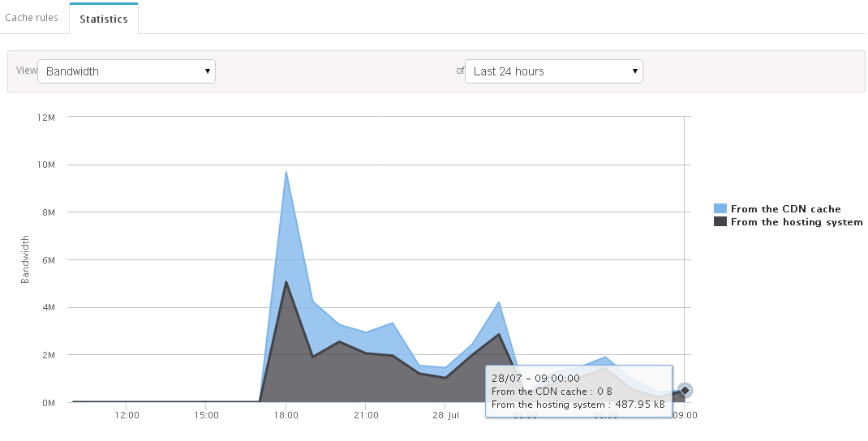
Task: Toggle the From the CDN cache series
Action: tap(785, 208)
